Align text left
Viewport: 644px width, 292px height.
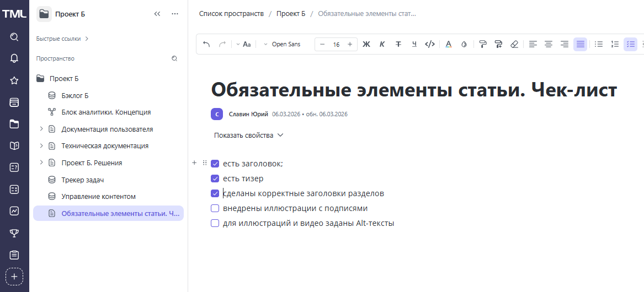(533, 44)
